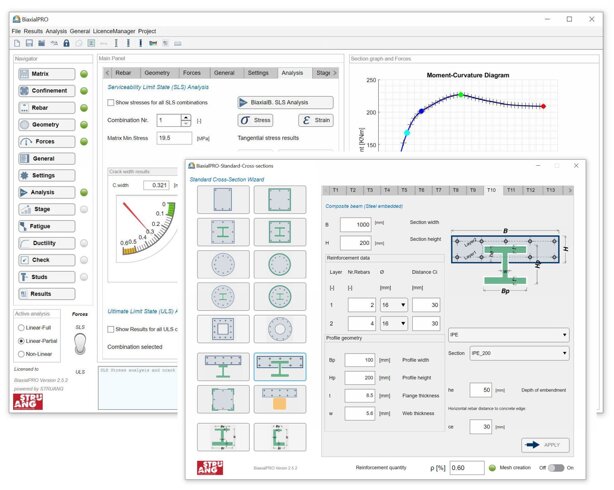The width and height of the screenshot is (614, 490).
Task: Select steel I-profile section icon
Action: pos(223,437)
